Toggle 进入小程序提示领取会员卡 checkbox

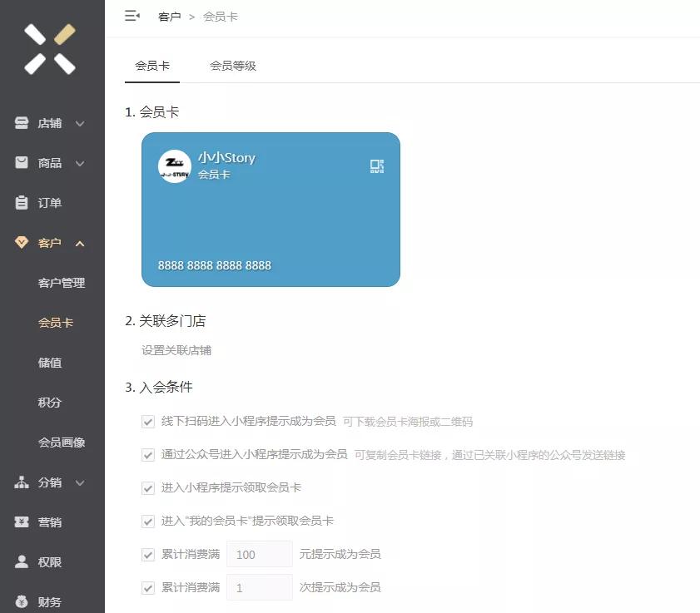(148, 488)
